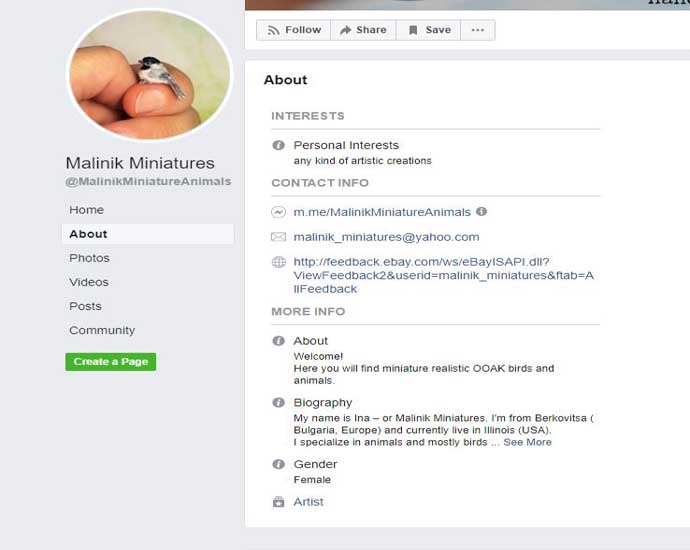Viewport: 690px width, 550px height.
Task: Open the bird profile picture
Action: coord(150,75)
